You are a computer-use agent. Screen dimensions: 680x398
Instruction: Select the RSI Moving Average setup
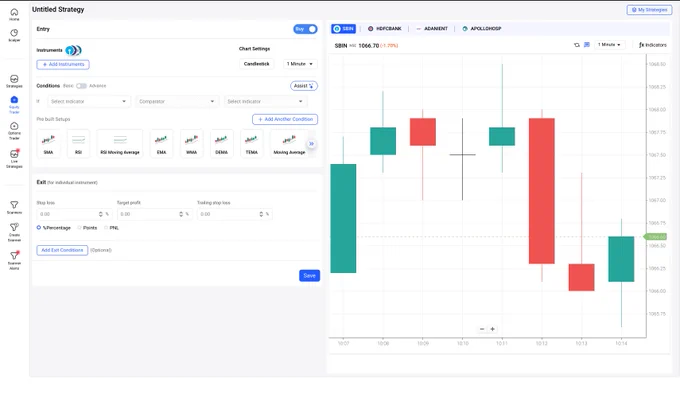click(x=120, y=144)
